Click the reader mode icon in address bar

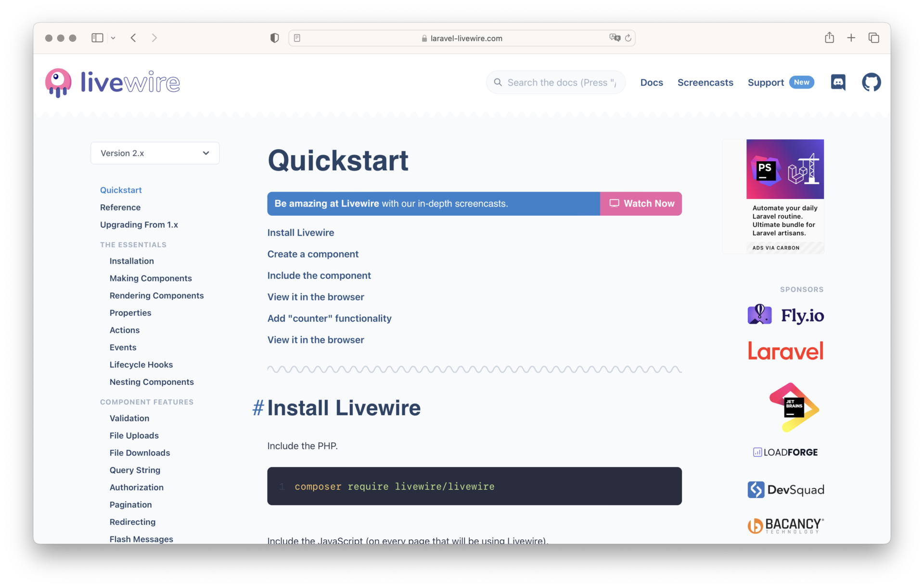(x=297, y=38)
